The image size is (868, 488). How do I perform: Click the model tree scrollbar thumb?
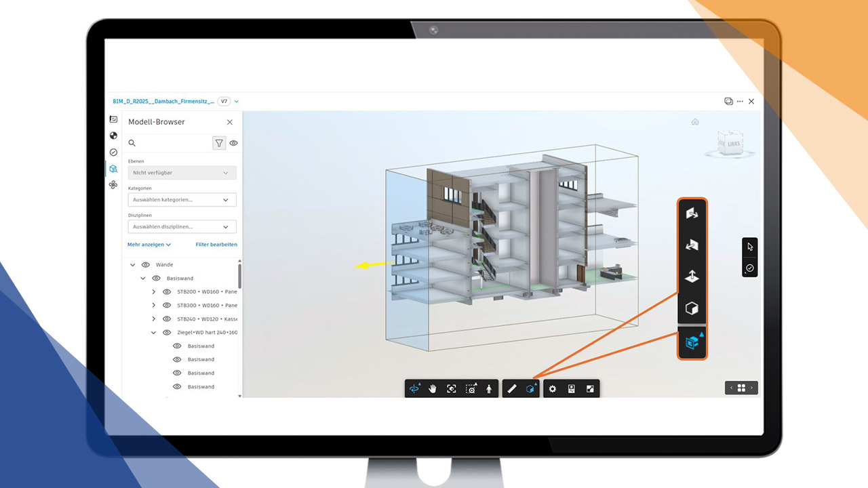(239, 276)
